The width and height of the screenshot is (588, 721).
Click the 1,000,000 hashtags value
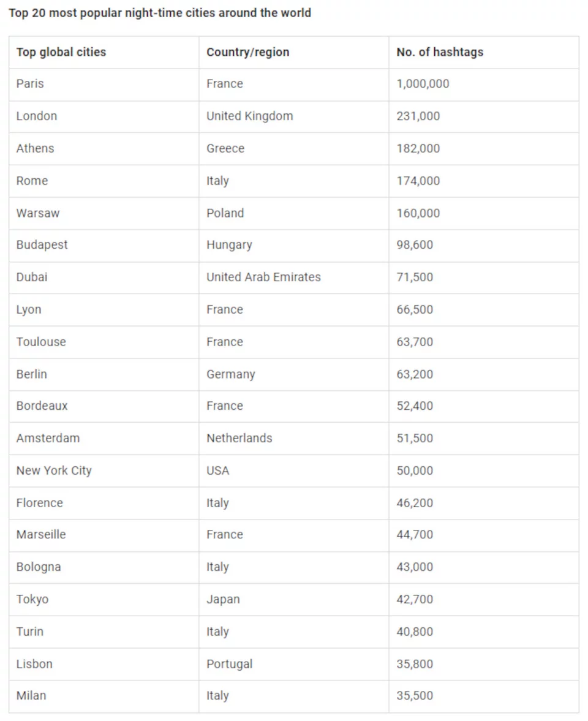423,84
